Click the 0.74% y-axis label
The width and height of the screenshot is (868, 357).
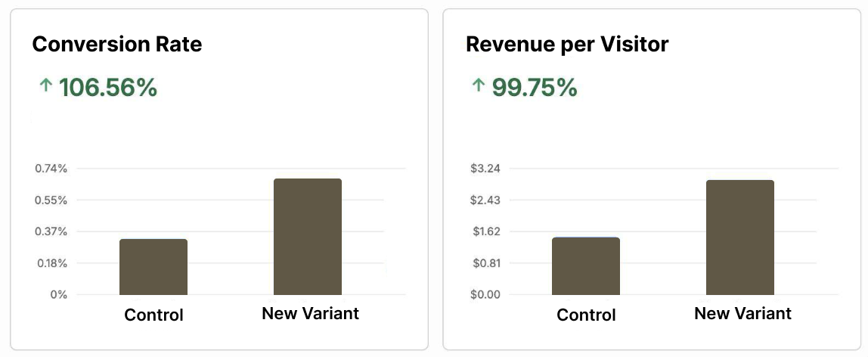51,169
